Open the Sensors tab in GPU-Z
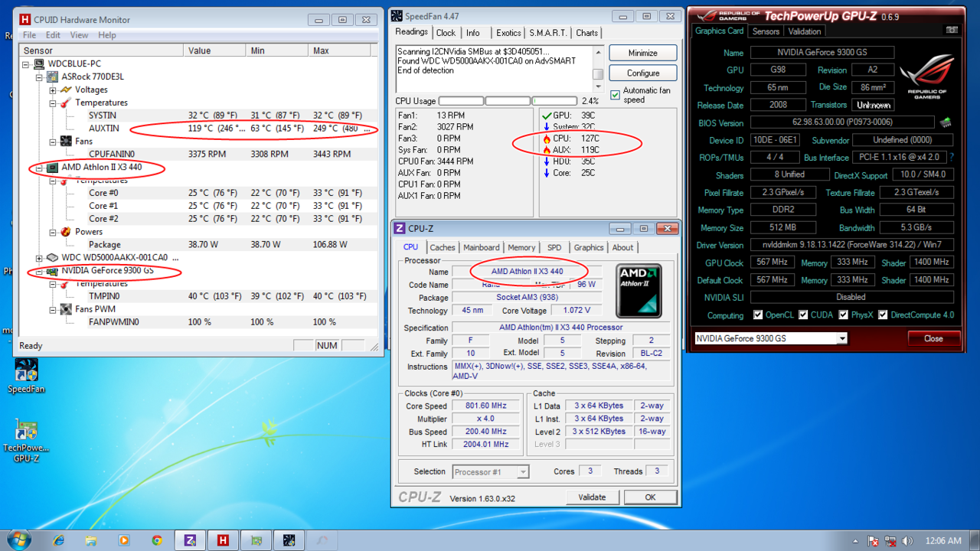The image size is (980, 551). pos(766,31)
